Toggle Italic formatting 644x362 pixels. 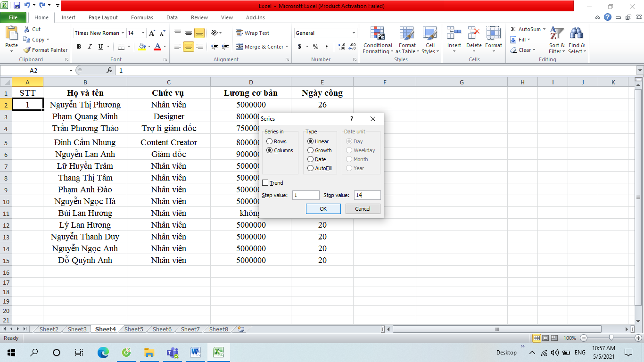(90, 47)
